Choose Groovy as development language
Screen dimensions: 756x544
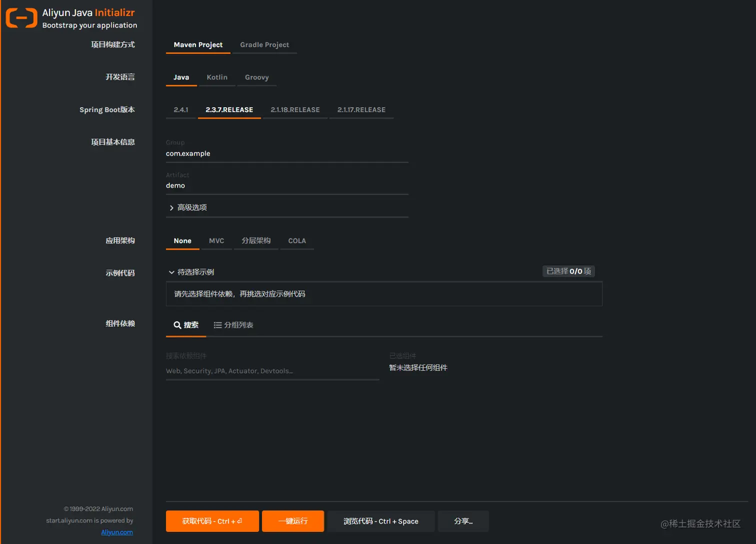257,77
